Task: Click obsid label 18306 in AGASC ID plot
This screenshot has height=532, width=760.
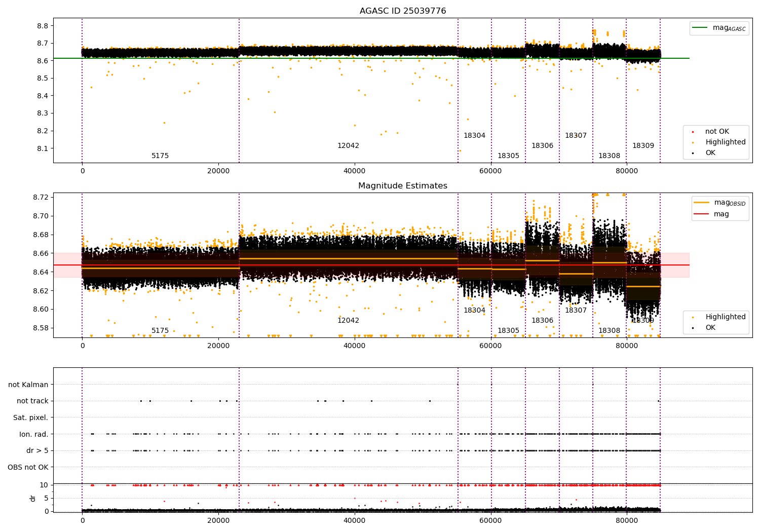Action: click(542, 146)
